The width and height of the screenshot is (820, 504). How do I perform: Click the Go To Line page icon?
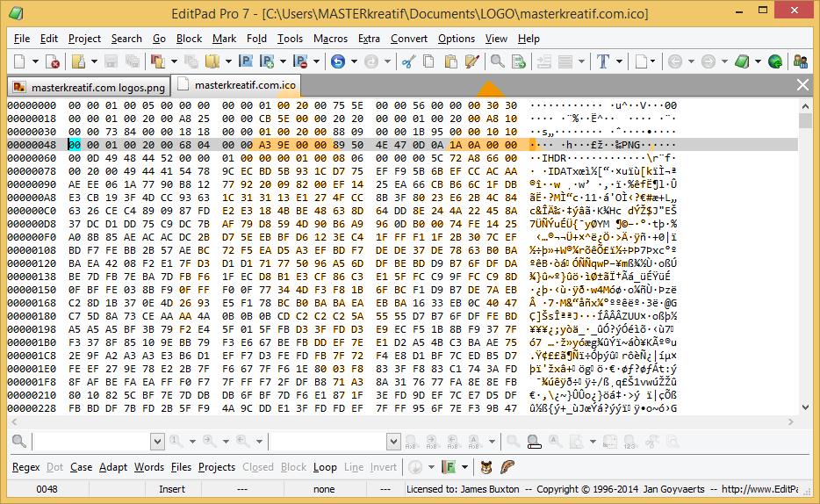(518, 61)
